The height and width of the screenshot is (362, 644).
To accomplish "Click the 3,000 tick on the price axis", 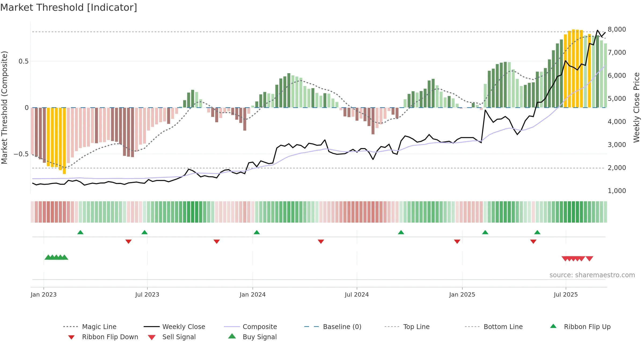I will [x=617, y=145].
